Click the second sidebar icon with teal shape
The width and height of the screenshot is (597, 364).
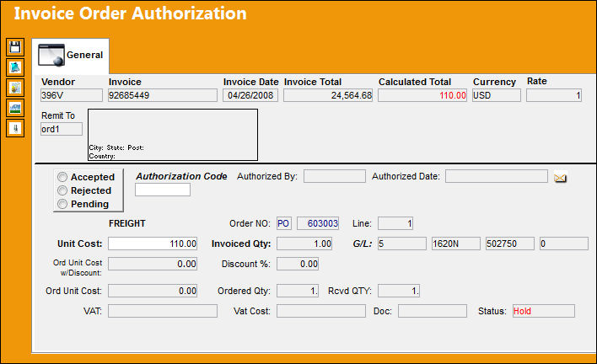[x=15, y=67]
